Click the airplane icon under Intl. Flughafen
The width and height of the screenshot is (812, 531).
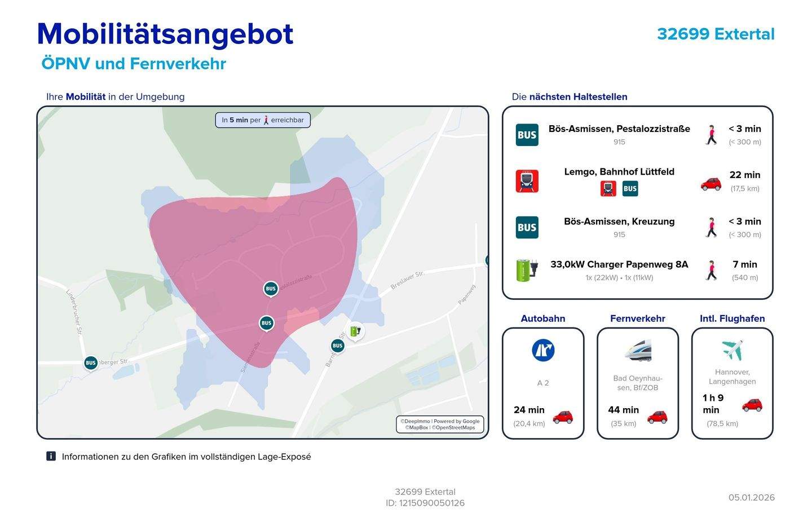coord(732,350)
